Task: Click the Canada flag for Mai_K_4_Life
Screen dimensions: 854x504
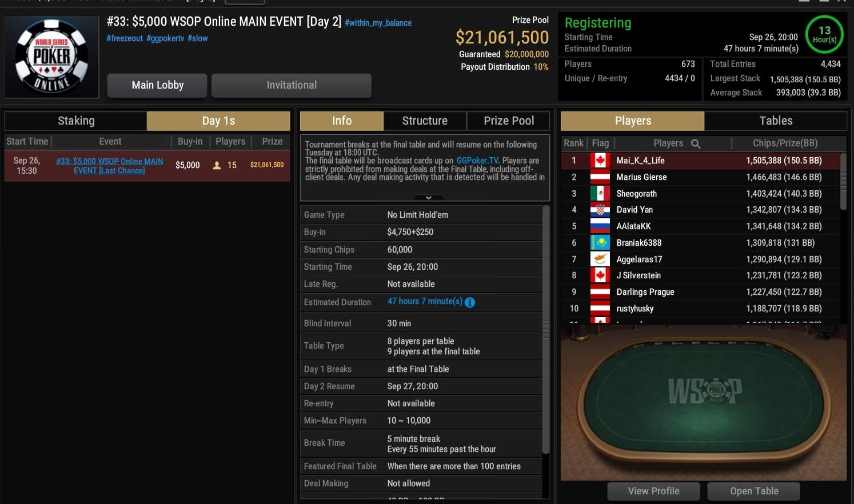Action: pos(600,161)
